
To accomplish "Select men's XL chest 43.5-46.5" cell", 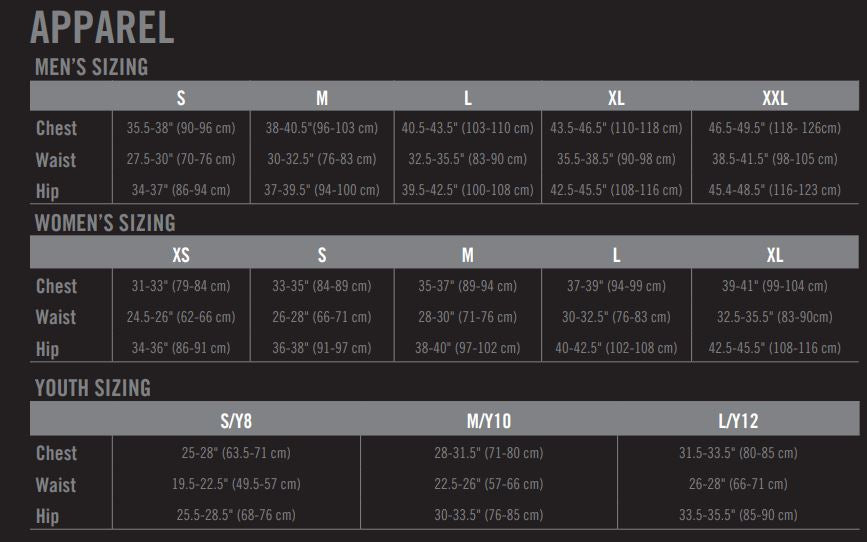I will 616,128.
